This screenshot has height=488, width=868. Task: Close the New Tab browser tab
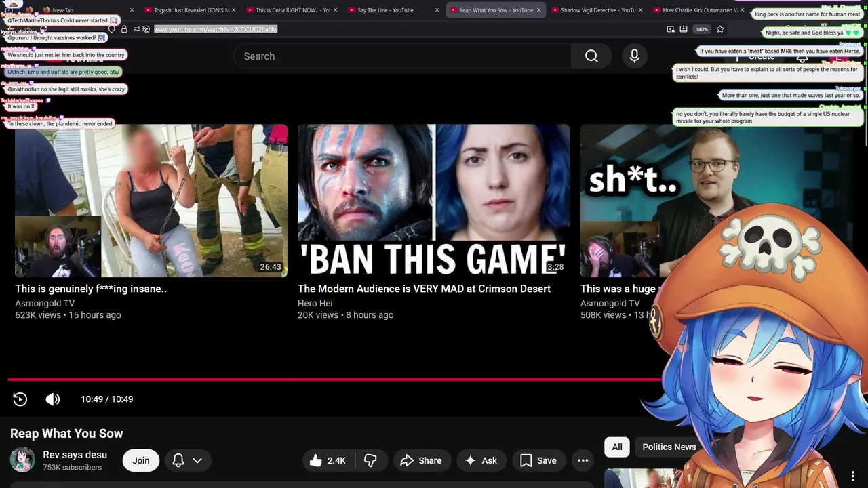pos(132,10)
